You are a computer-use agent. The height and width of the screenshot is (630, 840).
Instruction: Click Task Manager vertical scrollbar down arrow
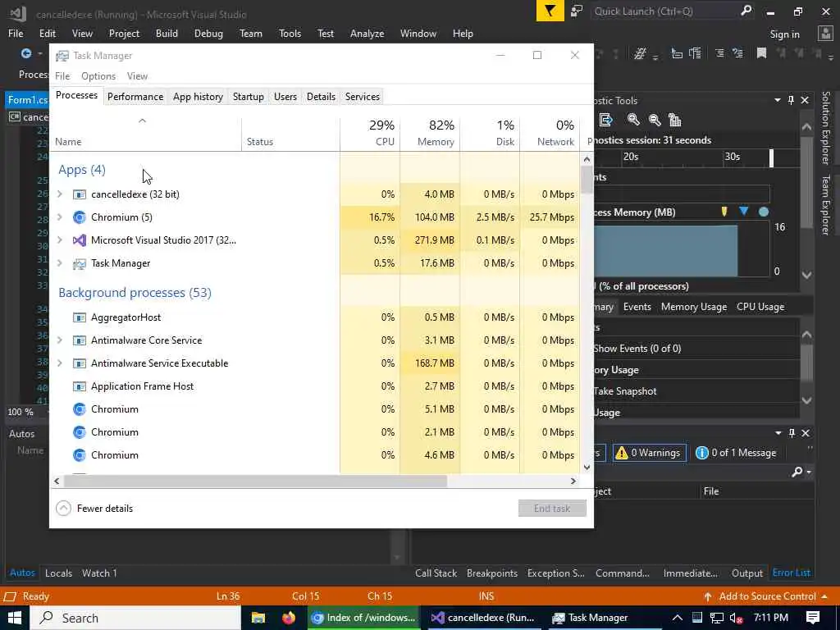[x=587, y=467]
